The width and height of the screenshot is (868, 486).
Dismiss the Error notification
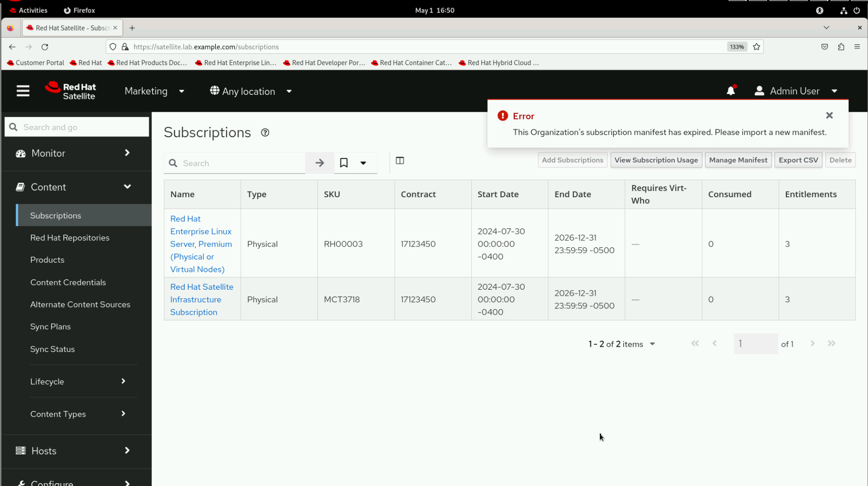click(x=829, y=116)
